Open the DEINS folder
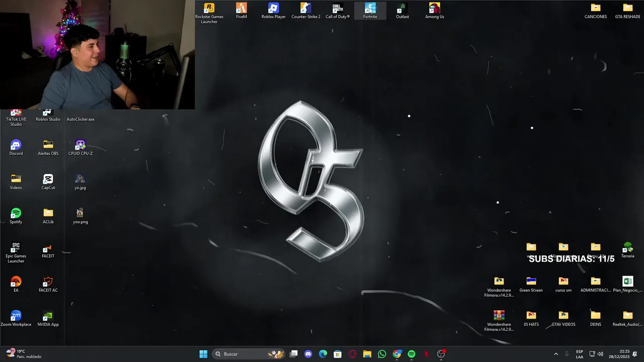The width and height of the screenshot is (644, 362). tap(596, 319)
